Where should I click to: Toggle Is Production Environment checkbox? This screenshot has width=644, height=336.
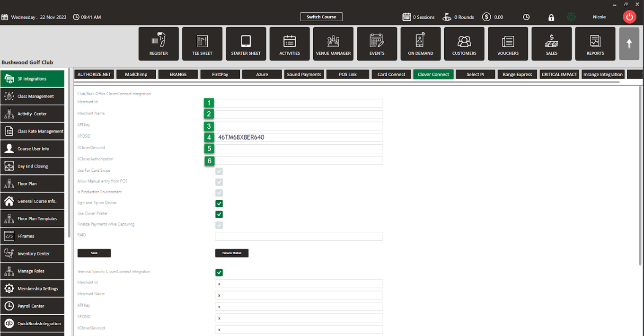click(219, 193)
